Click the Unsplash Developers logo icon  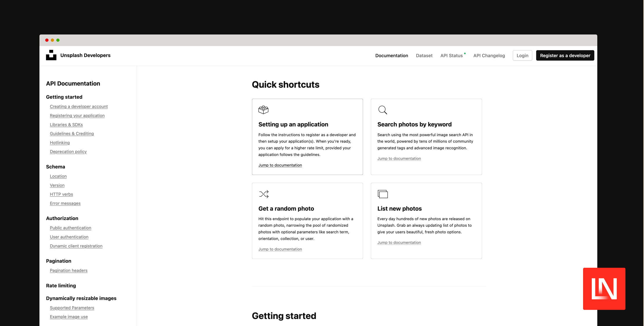click(51, 55)
